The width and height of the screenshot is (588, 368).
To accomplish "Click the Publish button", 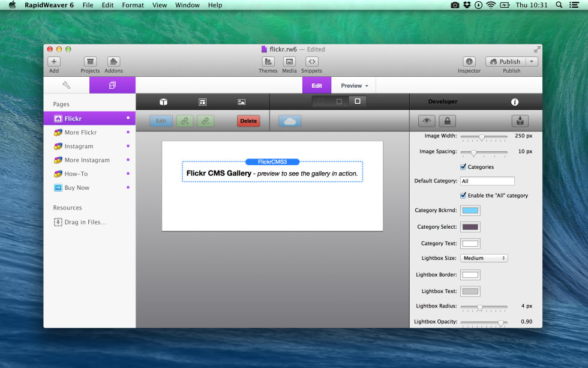I will 505,61.
